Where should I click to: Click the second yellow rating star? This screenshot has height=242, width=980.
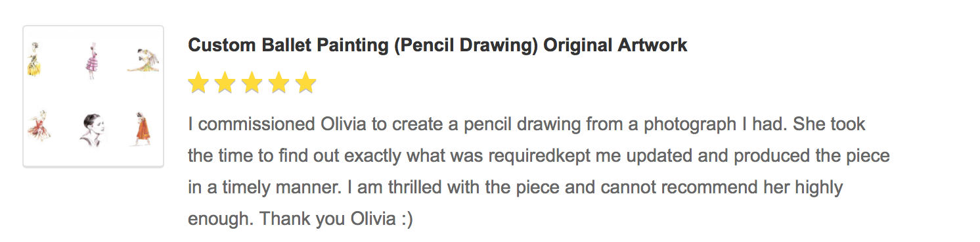pos(225,84)
